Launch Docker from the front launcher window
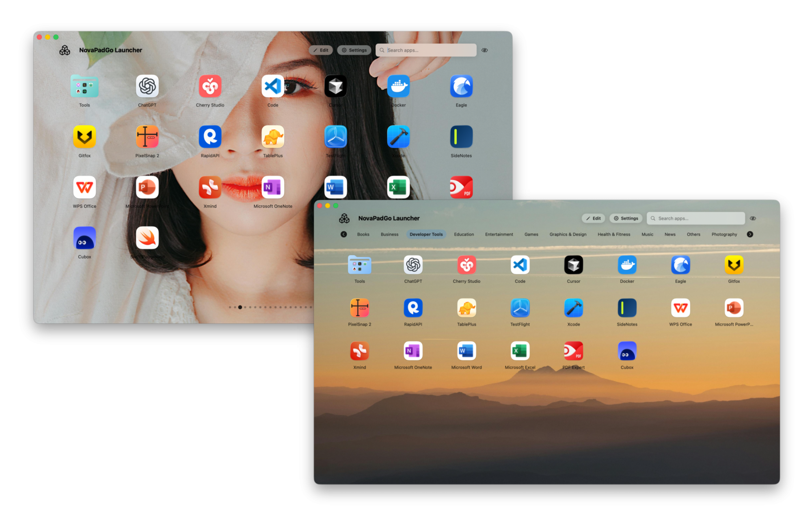Viewport: 812px width, 508px height. point(627,265)
